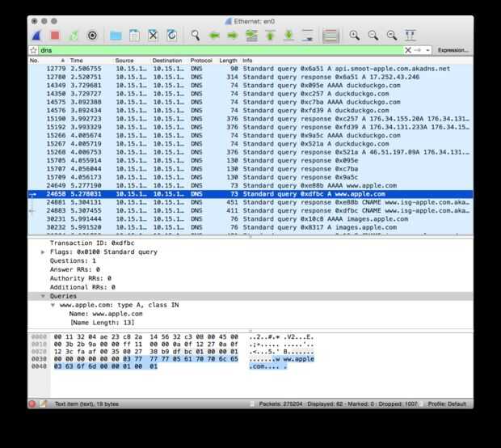Click into the dns display filter field
The width and height of the screenshot is (501, 448).
point(221,50)
